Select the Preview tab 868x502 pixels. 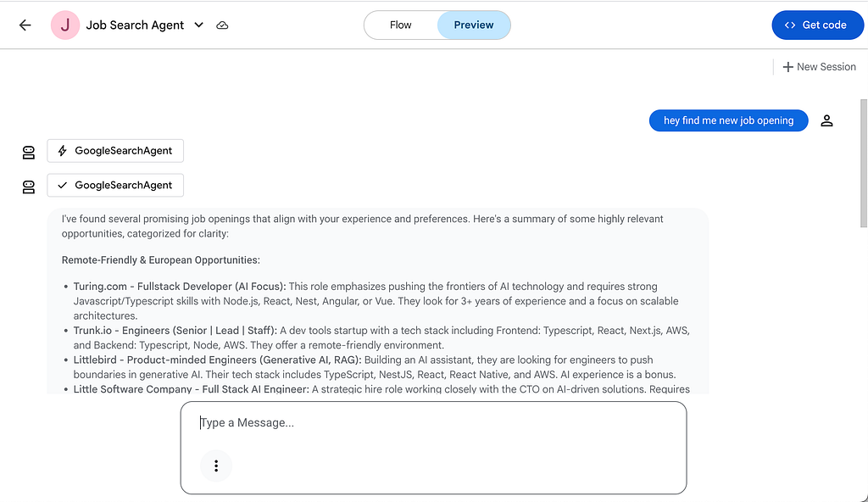coord(473,25)
